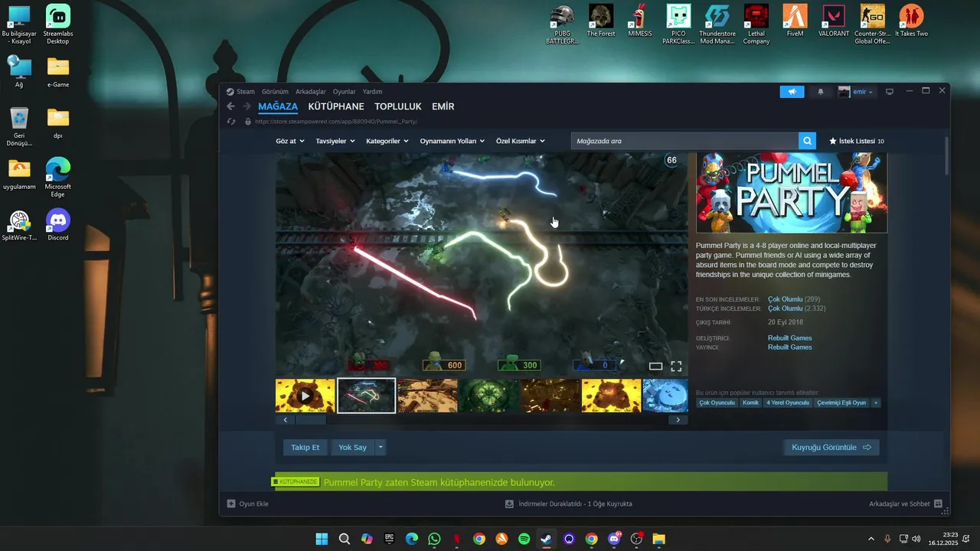Open Spotify from the taskbar
Screen dimensions: 980x551
524,539
